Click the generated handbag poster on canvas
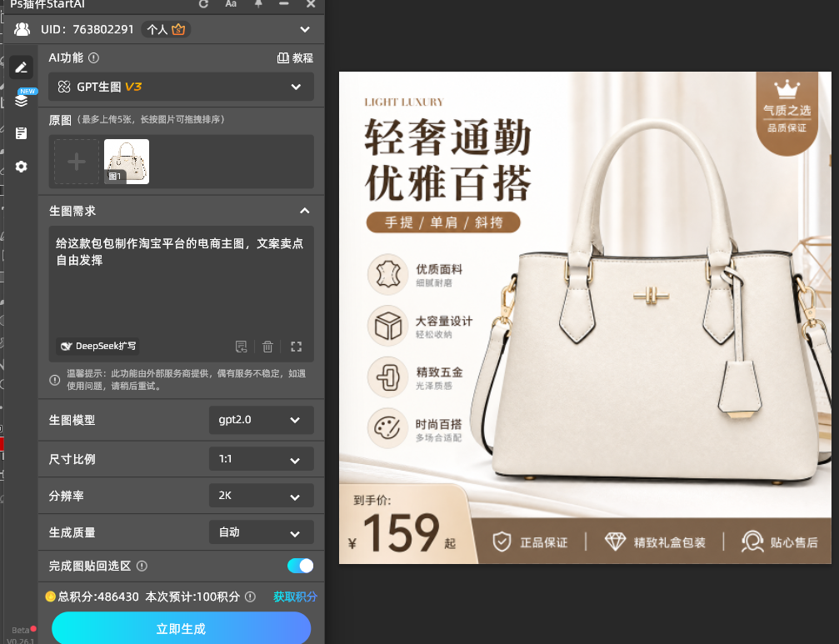839x644 pixels. 585,317
